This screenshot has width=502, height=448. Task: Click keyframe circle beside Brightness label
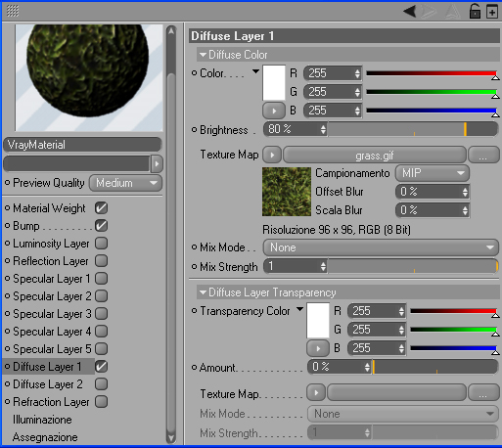(194, 130)
